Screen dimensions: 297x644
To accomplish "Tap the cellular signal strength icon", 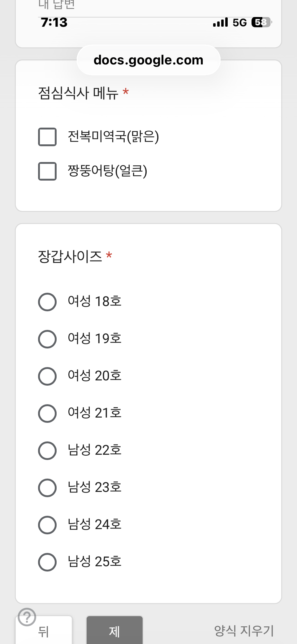I will click(220, 22).
